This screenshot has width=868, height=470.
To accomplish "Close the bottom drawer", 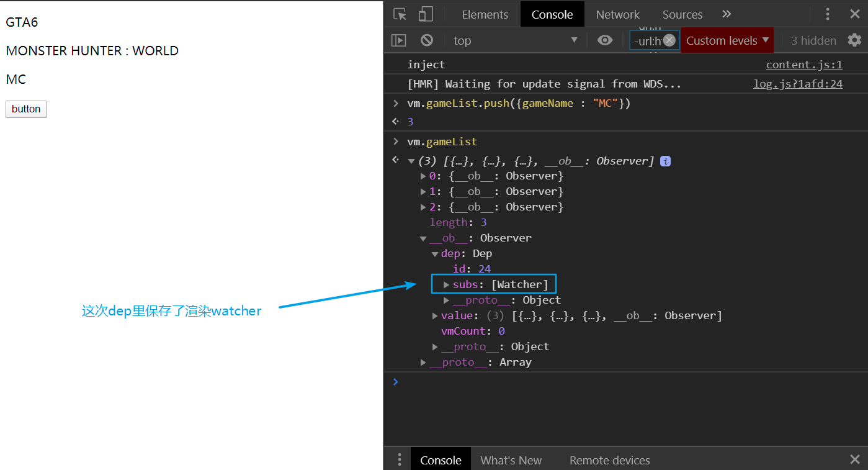I will 855,460.
